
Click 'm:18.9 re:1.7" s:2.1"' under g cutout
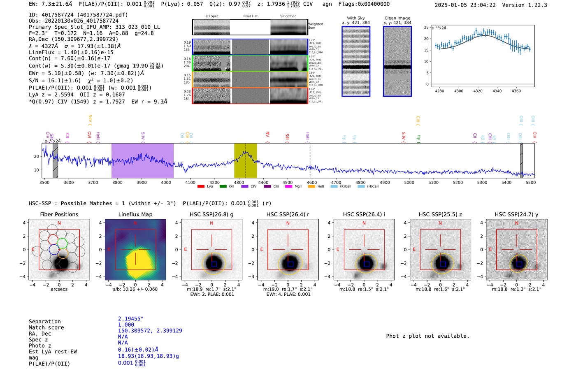[211, 289]
